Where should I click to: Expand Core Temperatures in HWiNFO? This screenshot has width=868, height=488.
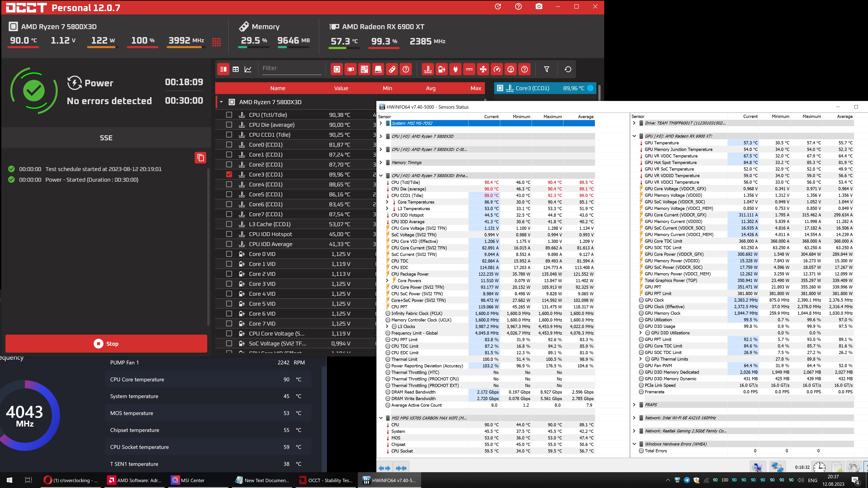[x=387, y=202]
